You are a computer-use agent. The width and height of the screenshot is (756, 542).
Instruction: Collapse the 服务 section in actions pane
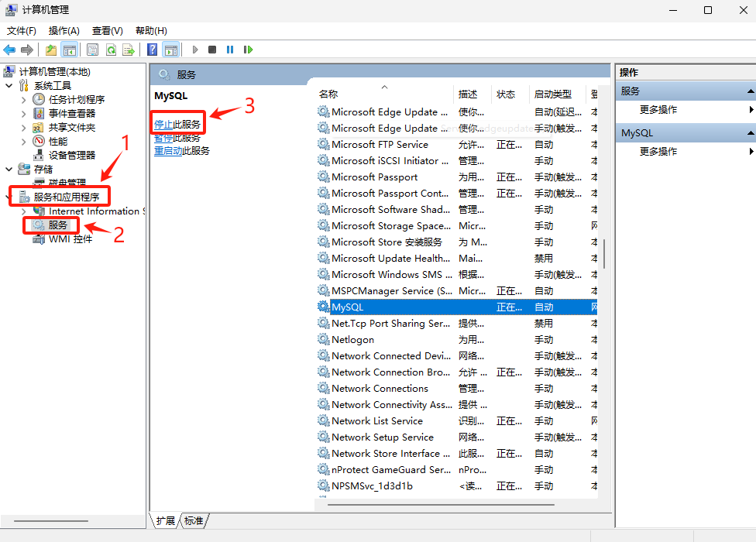coord(751,91)
